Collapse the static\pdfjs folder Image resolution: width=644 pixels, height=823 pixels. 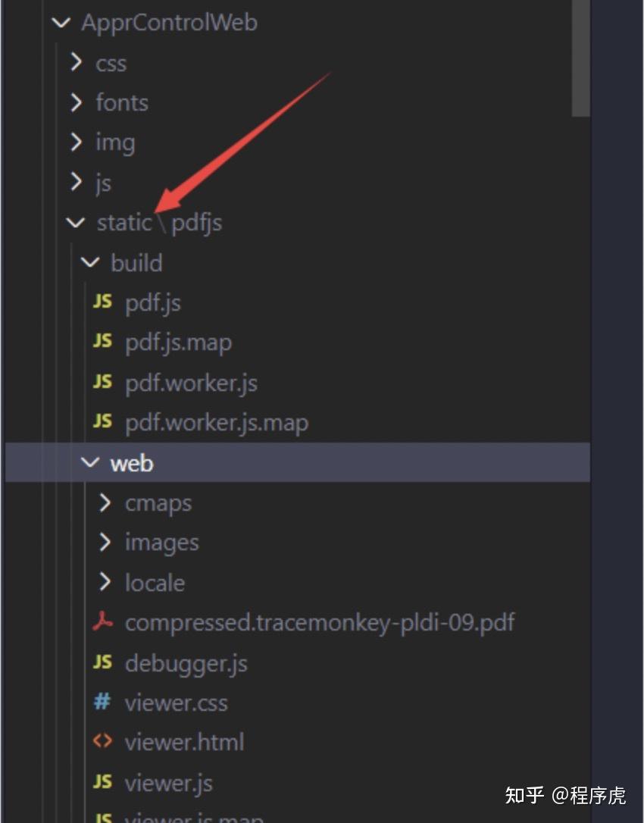click(x=76, y=222)
